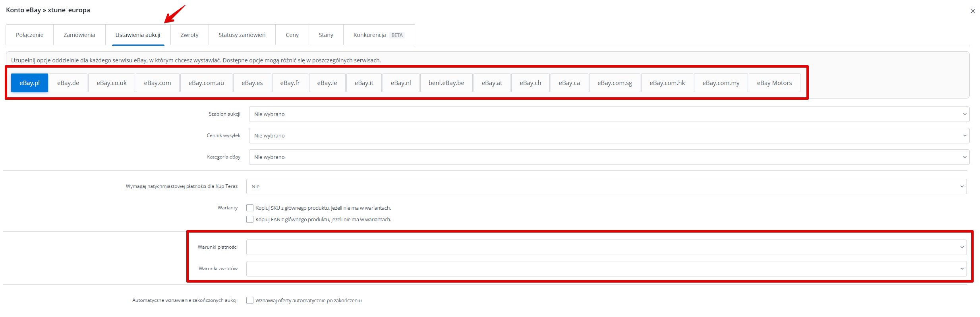Select the eBay.de site button

pyautogui.click(x=68, y=83)
